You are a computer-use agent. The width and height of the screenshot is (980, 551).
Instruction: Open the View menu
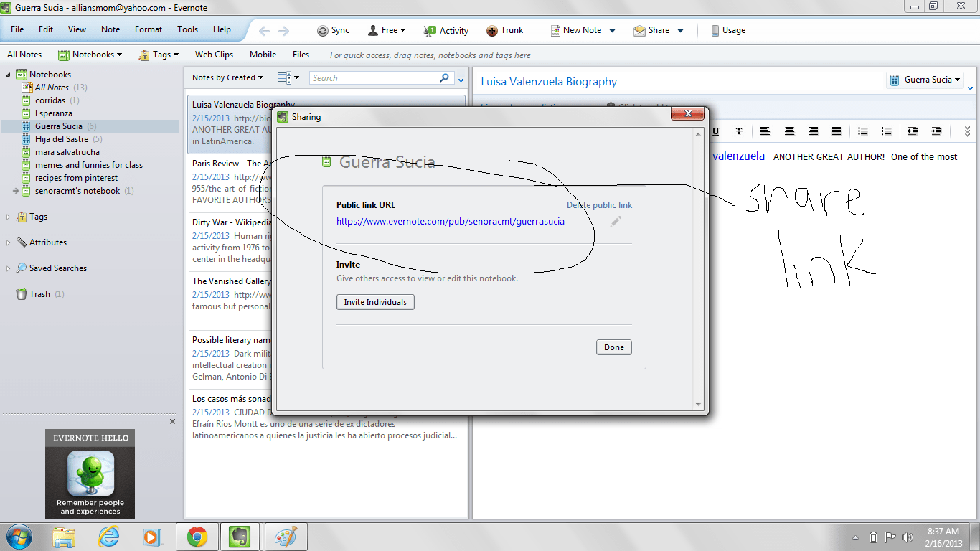coord(77,29)
